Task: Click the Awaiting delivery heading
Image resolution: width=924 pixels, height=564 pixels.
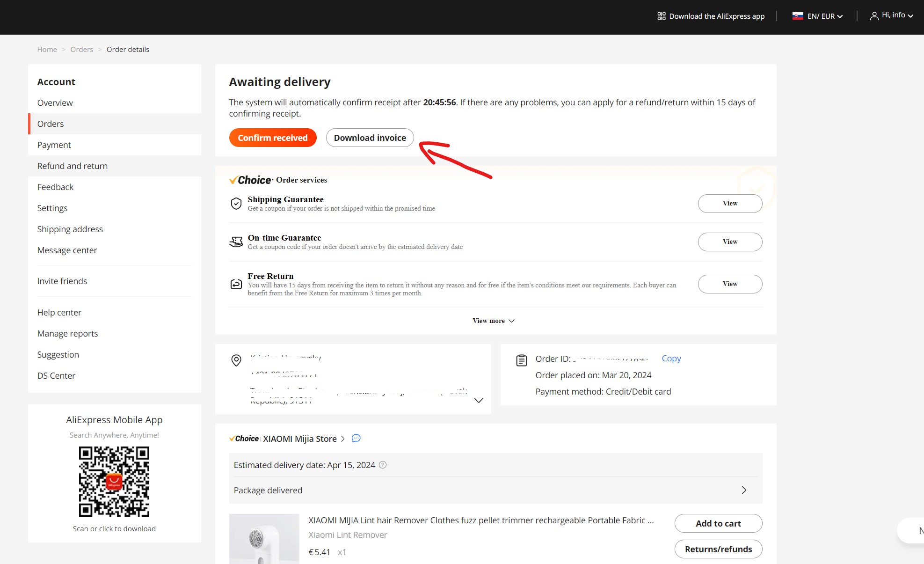Action: [280, 82]
